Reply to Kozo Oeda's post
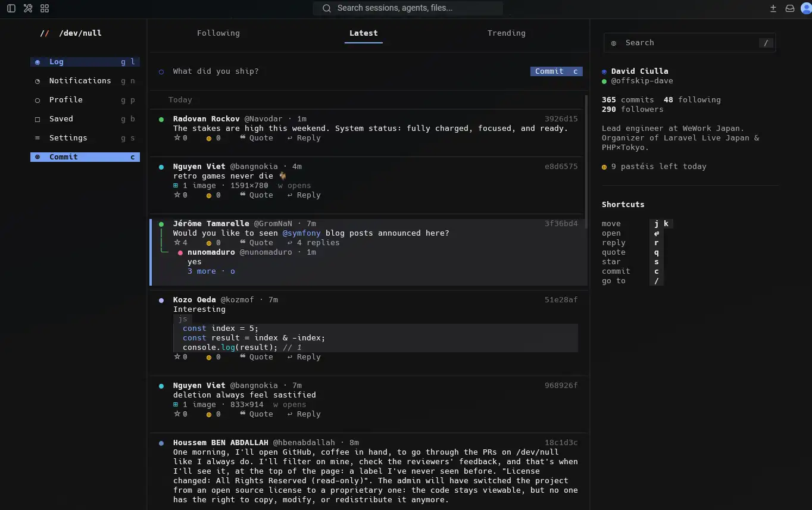The width and height of the screenshot is (812, 510). (x=304, y=357)
